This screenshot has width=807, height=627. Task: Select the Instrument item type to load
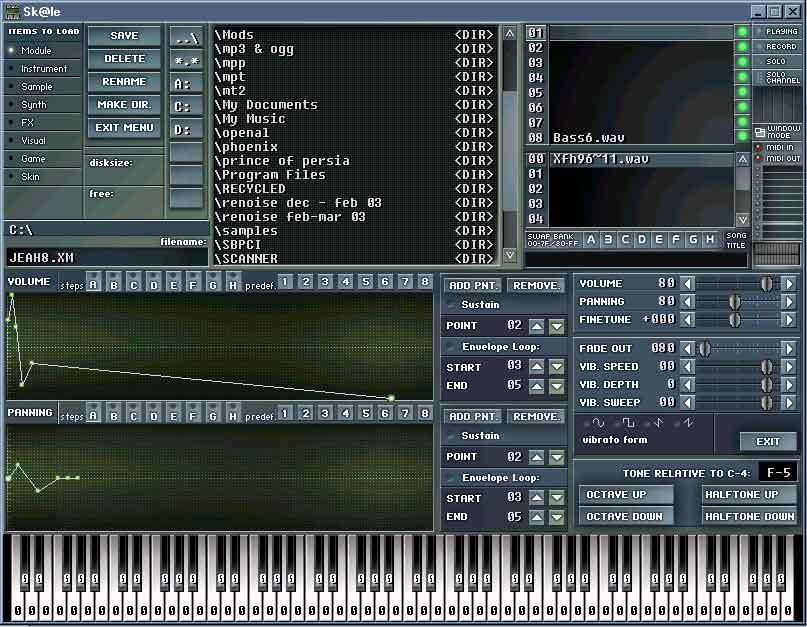(44, 69)
